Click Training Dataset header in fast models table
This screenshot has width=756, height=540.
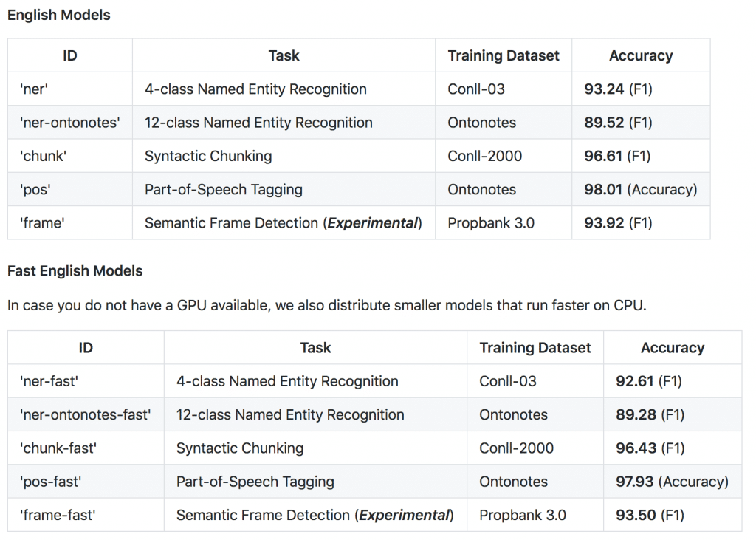tap(535, 347)
